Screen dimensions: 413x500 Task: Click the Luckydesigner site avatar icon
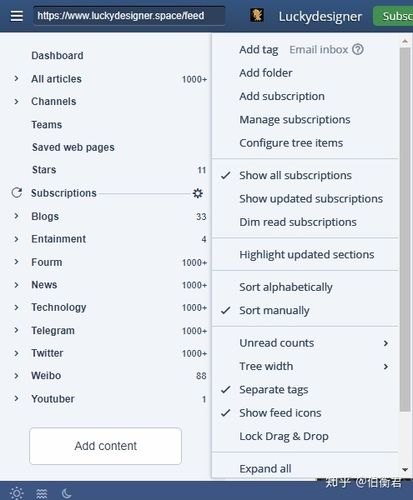click(x=257, y=15)
